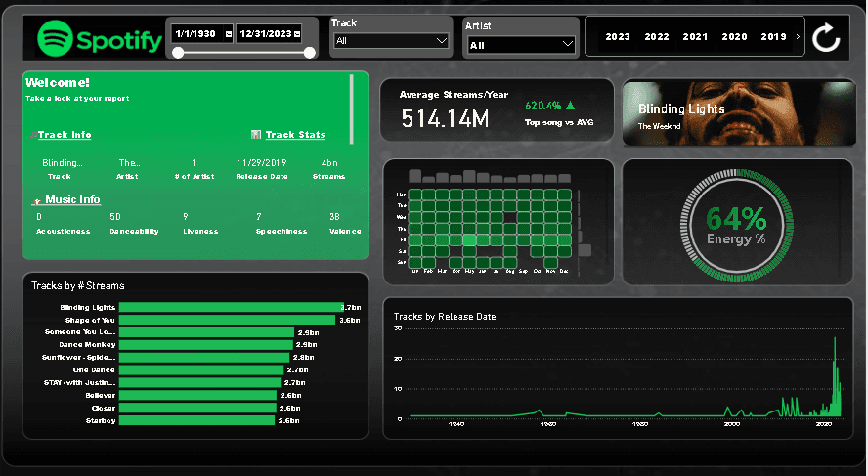Select the 2019 year filter
Viewport: 868px width, 476px height.
[x=773, y=36]
